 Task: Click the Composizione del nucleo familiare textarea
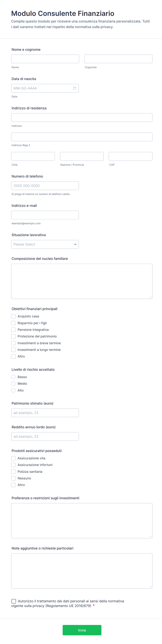pyautogui.click(x=82, y=281)
